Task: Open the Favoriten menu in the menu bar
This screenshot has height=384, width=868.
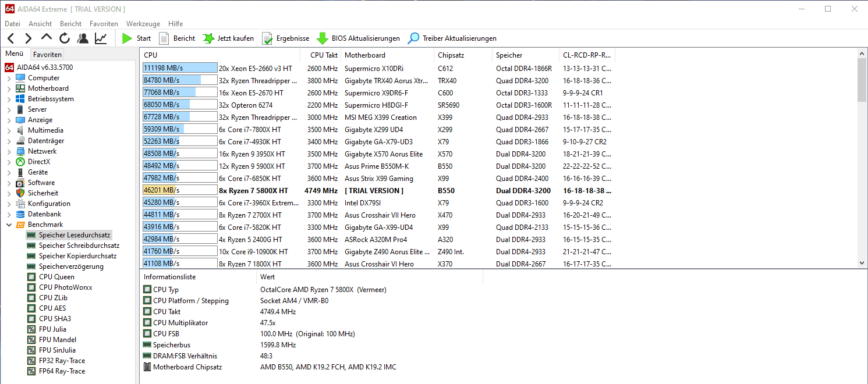Action: (x=104, y=24)
